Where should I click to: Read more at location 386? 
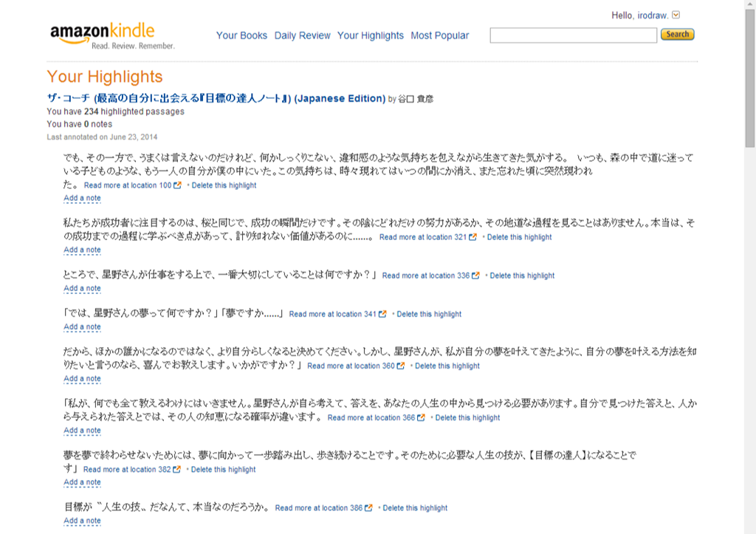coord(319,508)
